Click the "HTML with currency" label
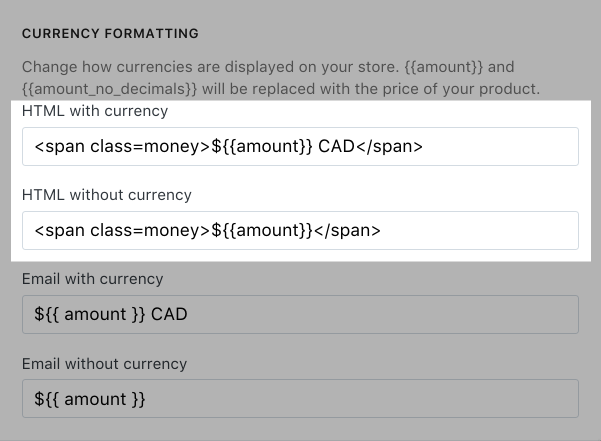Viewport: 601px width, 441px height. [x=95, y=111]
